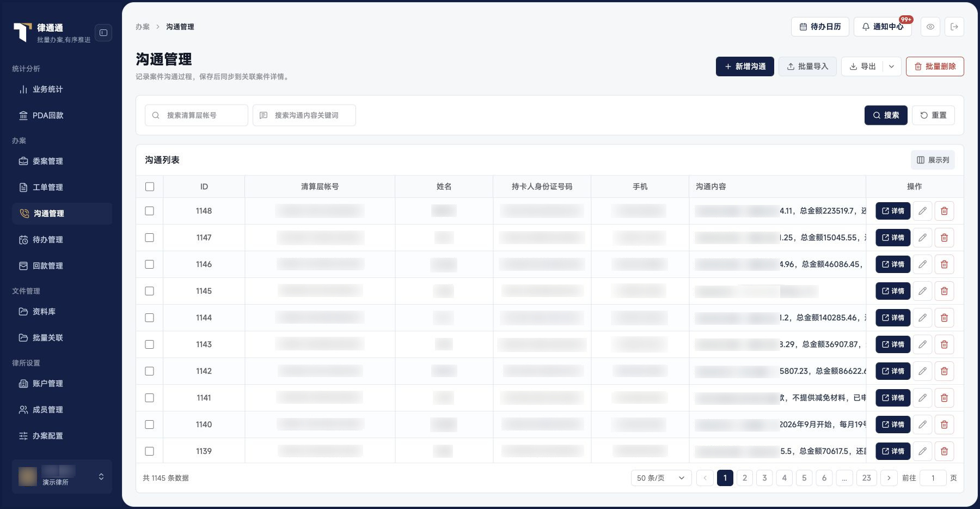Click the 搜索清算层帐号 search field
The width and height of the screenshot is (980, 509).
click(x=197, y=115)
